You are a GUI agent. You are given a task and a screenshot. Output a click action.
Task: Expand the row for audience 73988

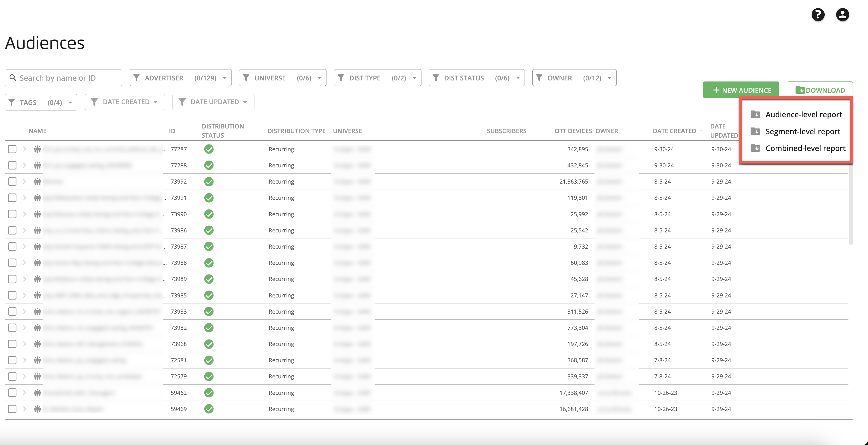click(x=25, y=263)
